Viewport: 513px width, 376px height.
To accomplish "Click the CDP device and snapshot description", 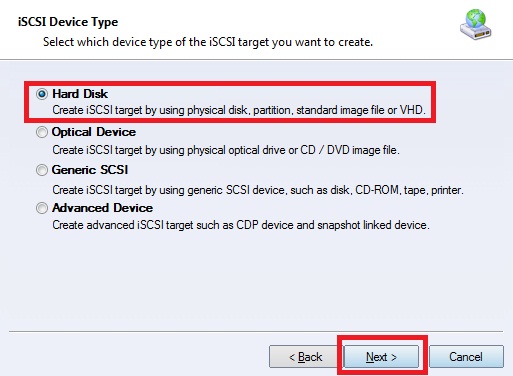I will point(241,225).
